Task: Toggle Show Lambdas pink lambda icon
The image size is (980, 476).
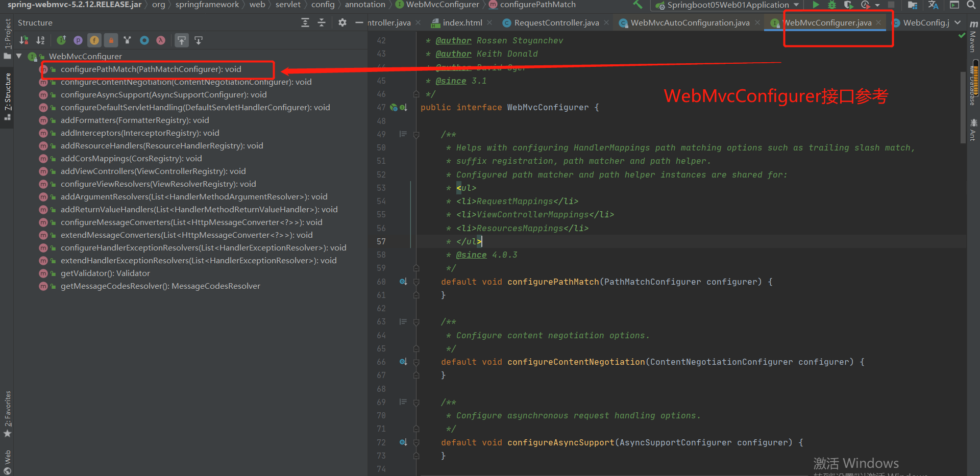Action: (x=161, y=40)
